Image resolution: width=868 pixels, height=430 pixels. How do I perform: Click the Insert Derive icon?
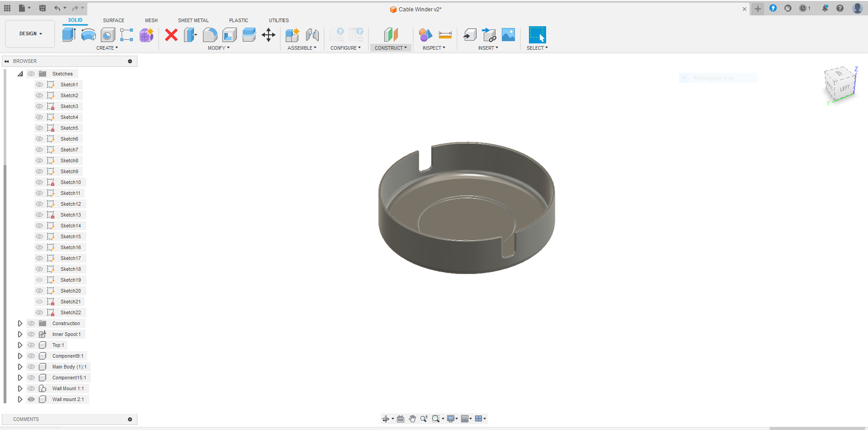(x=470, y=35)
